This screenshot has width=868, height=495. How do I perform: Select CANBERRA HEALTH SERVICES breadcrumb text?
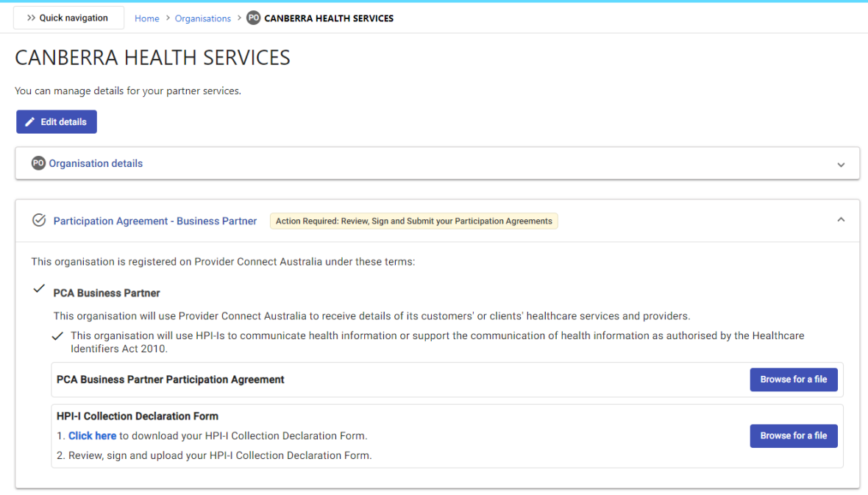pyautogui.click(x=329, y=18)
